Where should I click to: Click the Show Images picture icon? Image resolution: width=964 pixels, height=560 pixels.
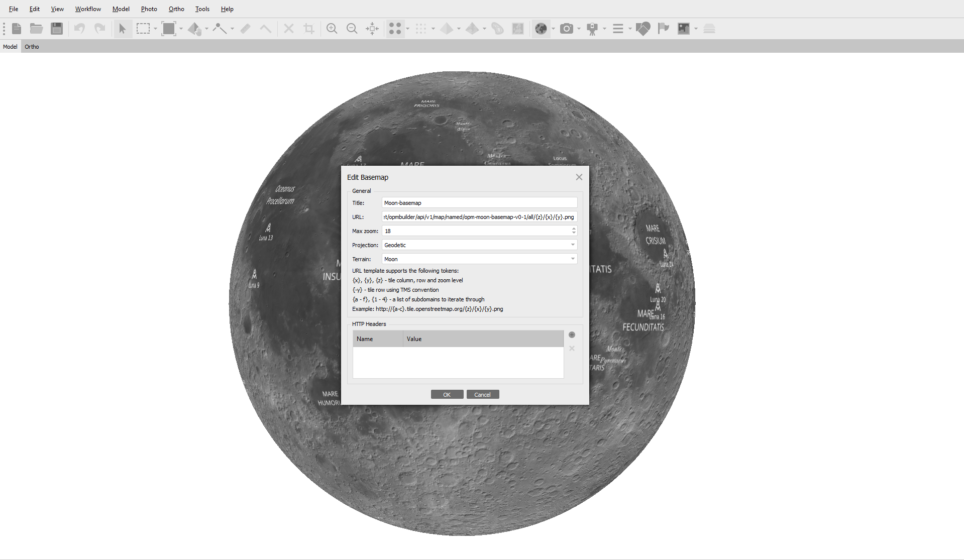point(684,29)
